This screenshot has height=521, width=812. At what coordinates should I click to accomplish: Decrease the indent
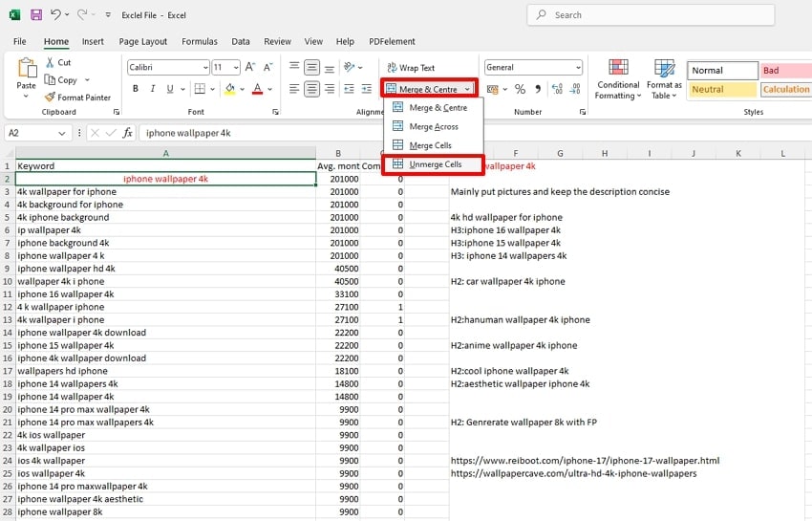pos(349,89)
